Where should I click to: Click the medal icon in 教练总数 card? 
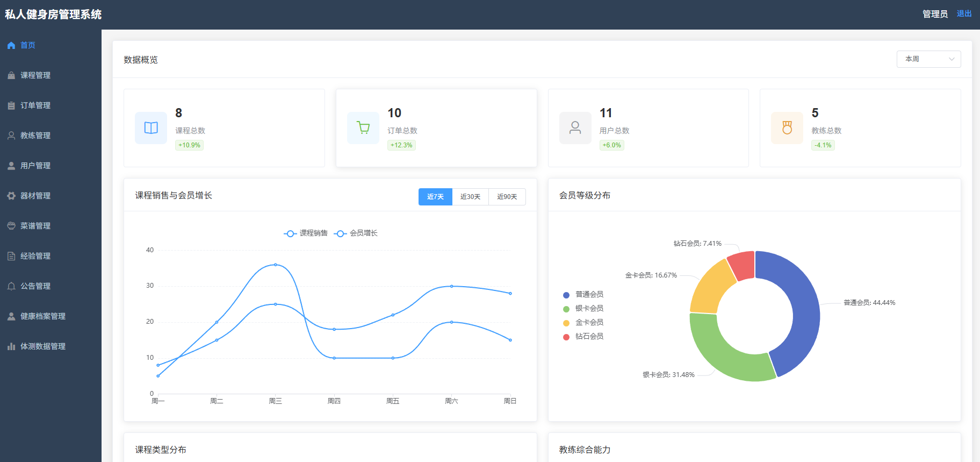click(787, 128)
